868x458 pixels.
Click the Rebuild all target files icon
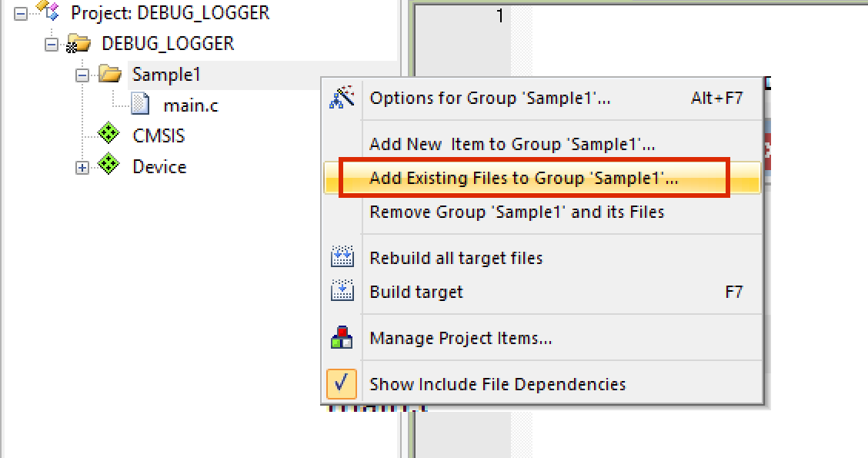point(341,258)
